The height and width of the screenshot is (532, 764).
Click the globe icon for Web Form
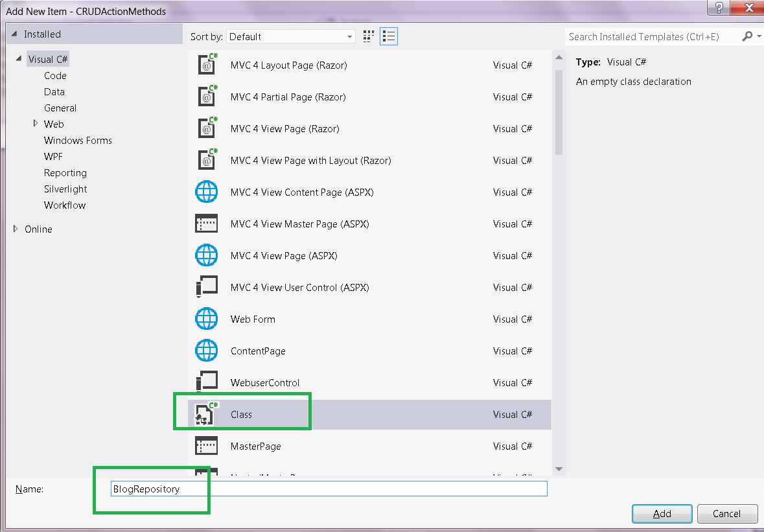(x=206, y=319)
